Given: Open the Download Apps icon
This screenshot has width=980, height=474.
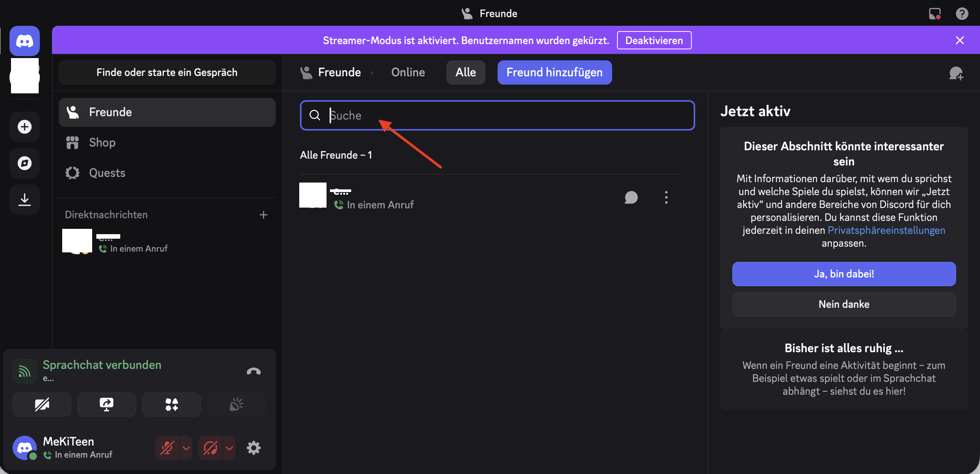Looking at the screenshot, I should coord(25,200).
